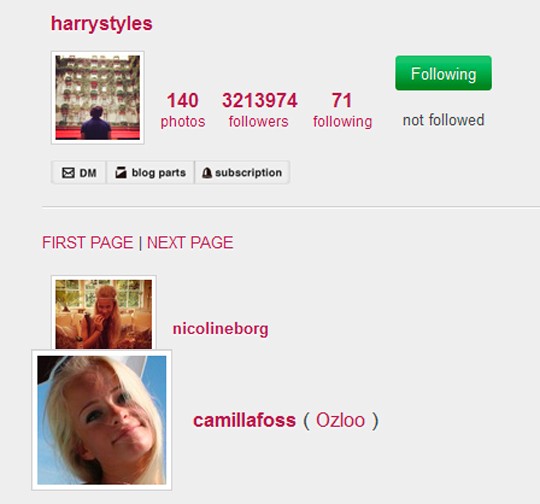Viewport: 540px width, 504px height.
Task: Open the 3213974 followers list
Action: [x=259, y=110]
